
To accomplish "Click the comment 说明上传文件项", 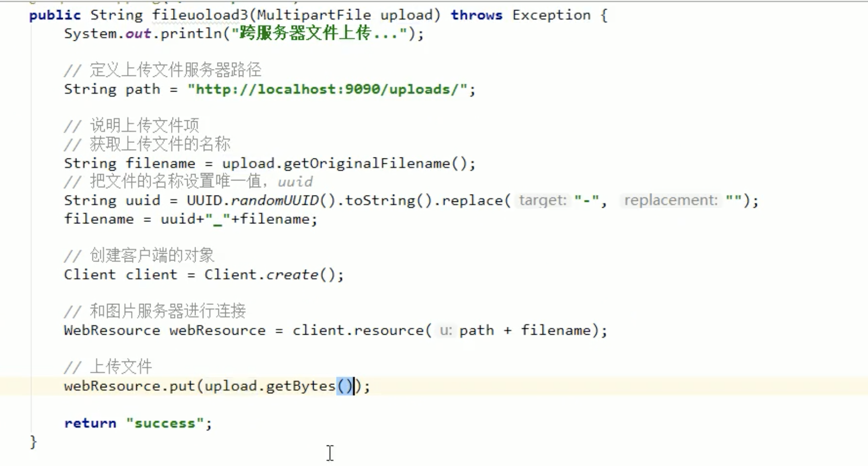I will pyautogui.click(x=131, y=125).
